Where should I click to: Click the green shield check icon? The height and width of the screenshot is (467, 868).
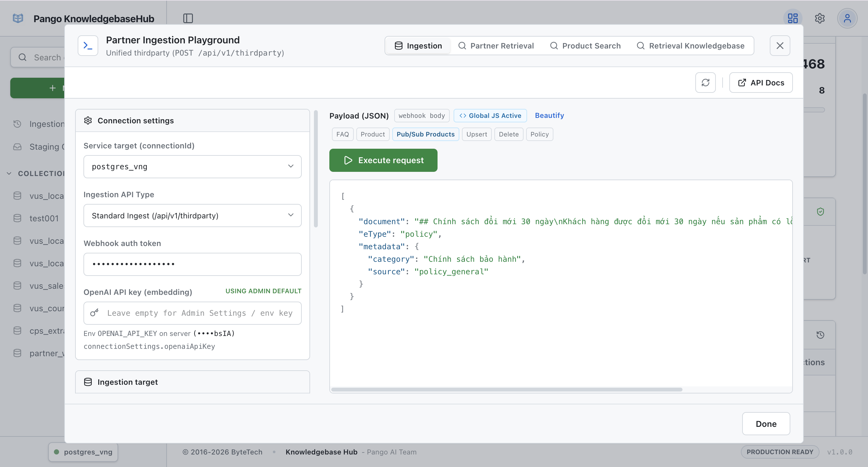click(820, 211)
